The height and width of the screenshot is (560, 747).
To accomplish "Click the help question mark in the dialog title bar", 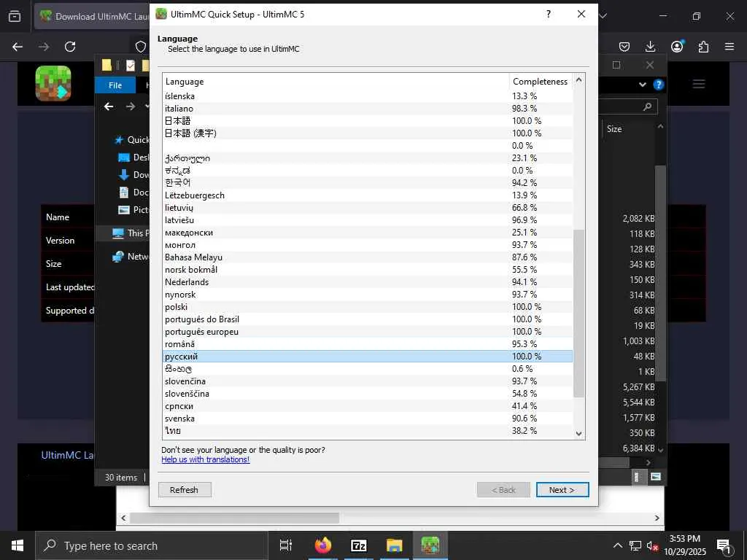I will 549,15.
